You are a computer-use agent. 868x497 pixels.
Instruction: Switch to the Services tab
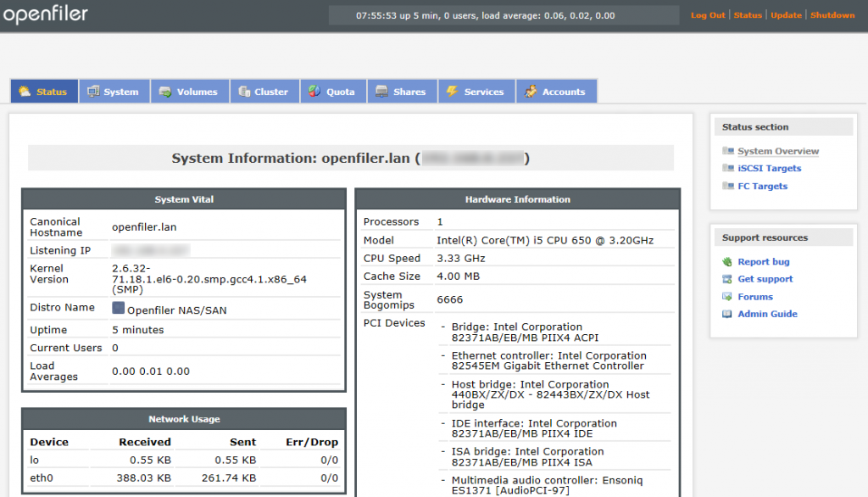click(476, 92)
